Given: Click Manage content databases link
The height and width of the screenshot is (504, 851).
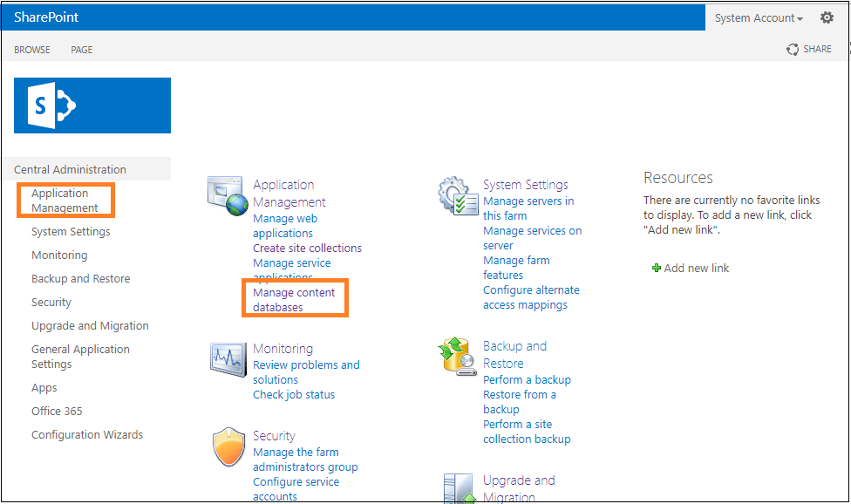Looking at the screenshot, I should (294, 299).
